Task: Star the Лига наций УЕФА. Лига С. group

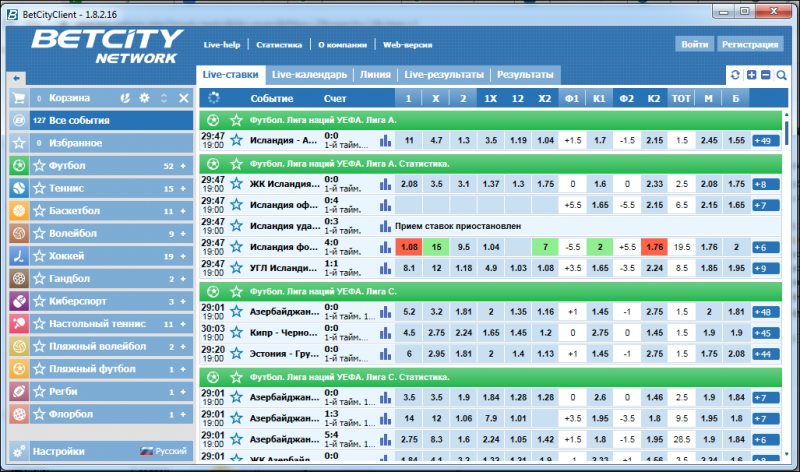Action: (x=236, y=291)
